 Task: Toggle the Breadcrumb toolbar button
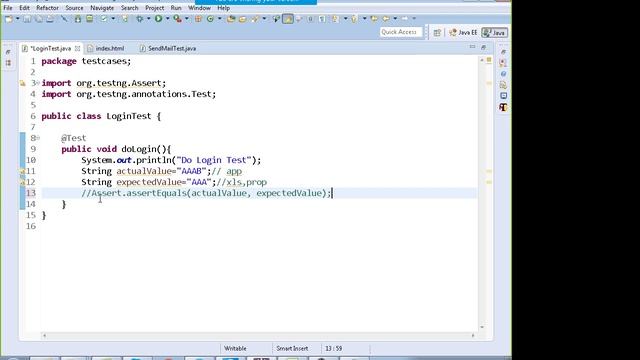click(x=276, y=19)
